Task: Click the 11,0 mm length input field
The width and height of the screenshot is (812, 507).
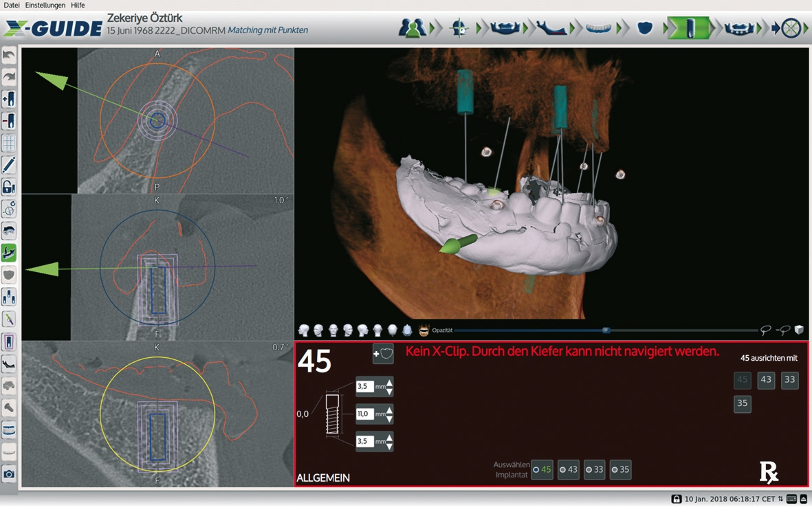Action: [x=364, y=414]
